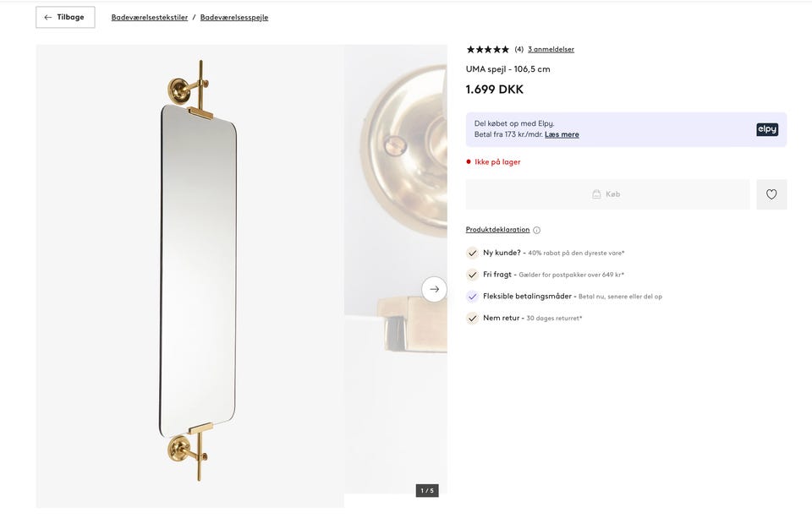Screen dimensions: 812x518
Task: Click the Fri fragt checkmark icon
Action: tap(473, 275)
